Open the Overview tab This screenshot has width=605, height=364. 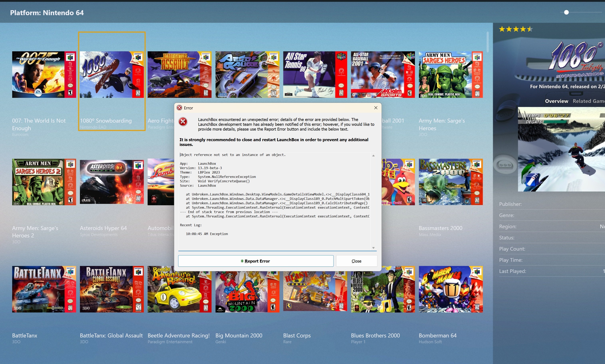point(556,101)
